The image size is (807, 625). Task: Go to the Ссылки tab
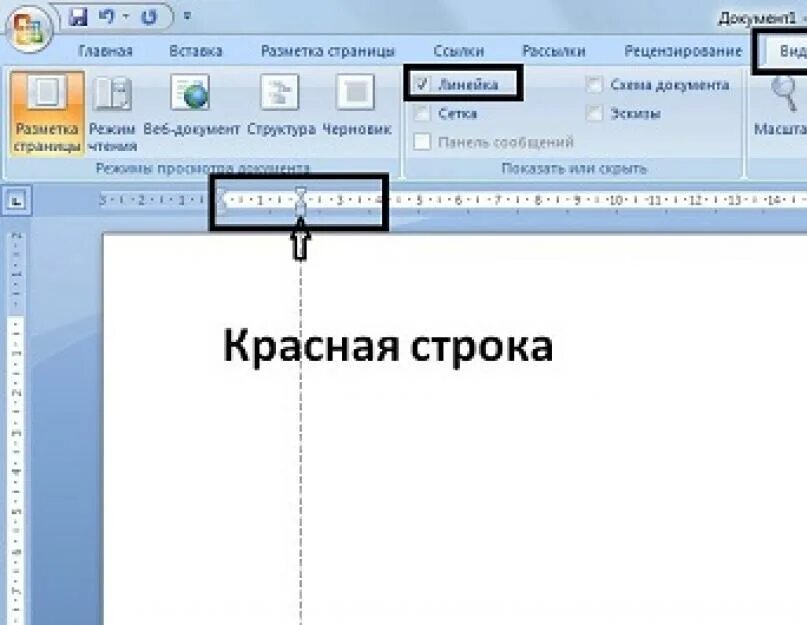(459, 51)
